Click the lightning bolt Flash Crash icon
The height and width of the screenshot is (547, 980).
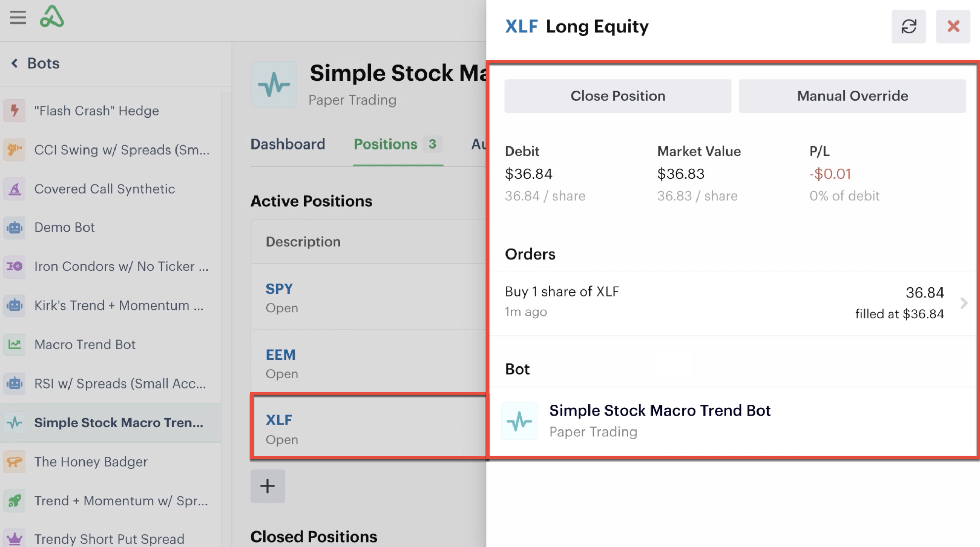pyautogui.click(x=14, y=111)
